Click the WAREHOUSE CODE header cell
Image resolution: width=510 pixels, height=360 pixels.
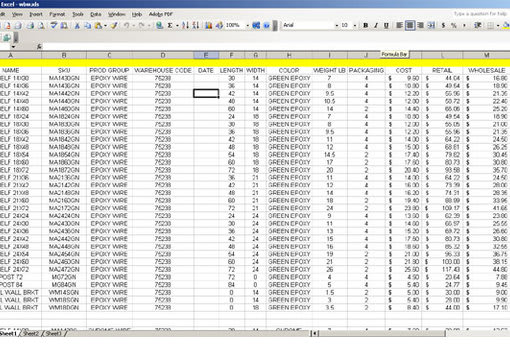click(163, 70)
